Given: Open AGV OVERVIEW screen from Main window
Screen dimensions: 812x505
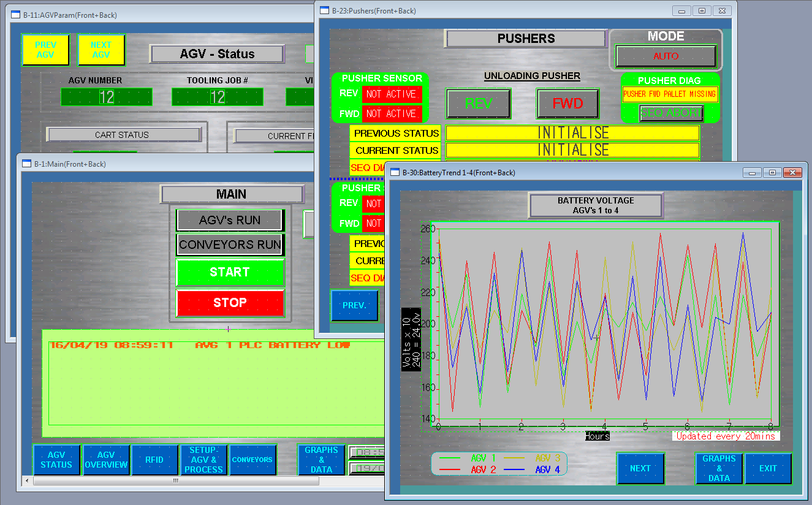Looking at the screenshot, I should point(106,460).
